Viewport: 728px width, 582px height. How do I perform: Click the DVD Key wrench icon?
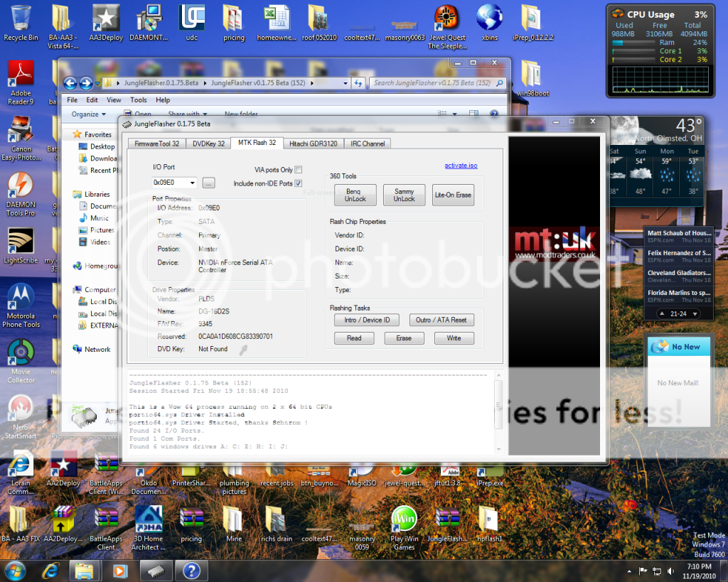click(243, 349)
